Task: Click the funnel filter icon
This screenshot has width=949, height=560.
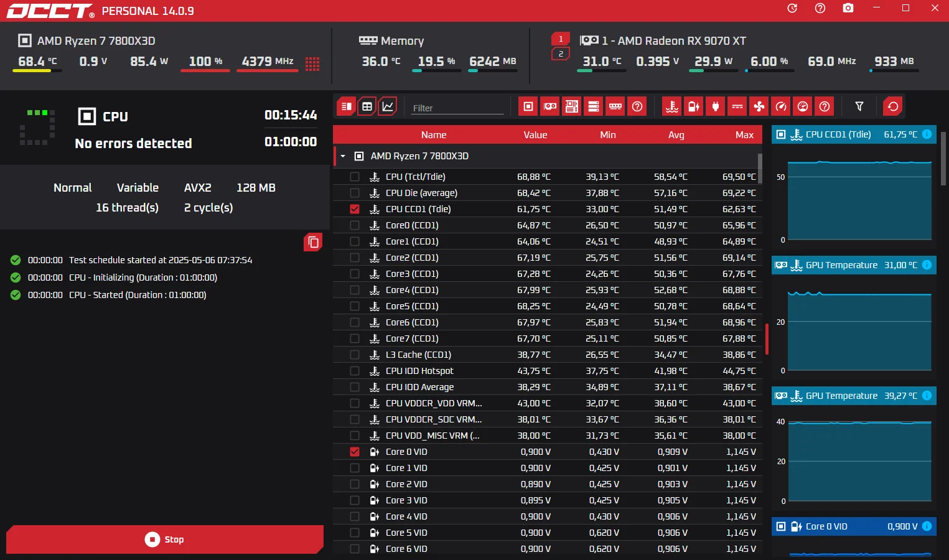Action: (859, 106)
